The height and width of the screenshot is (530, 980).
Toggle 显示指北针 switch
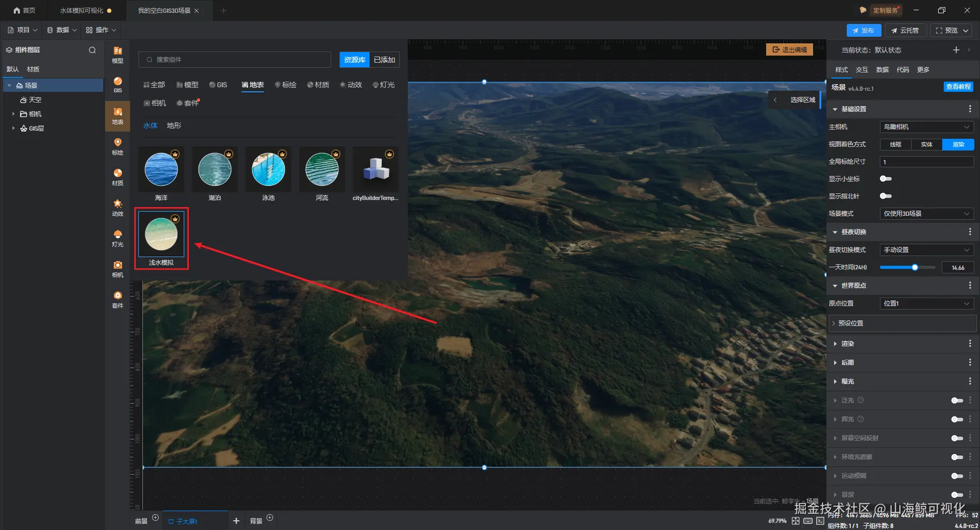(886, 196)
